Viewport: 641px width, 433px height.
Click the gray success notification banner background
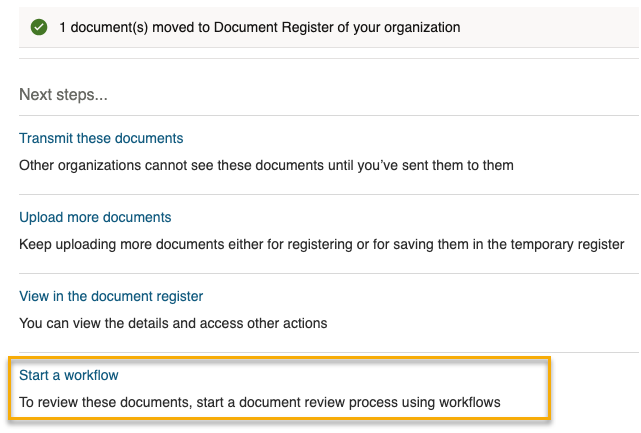tap(548, 27)
